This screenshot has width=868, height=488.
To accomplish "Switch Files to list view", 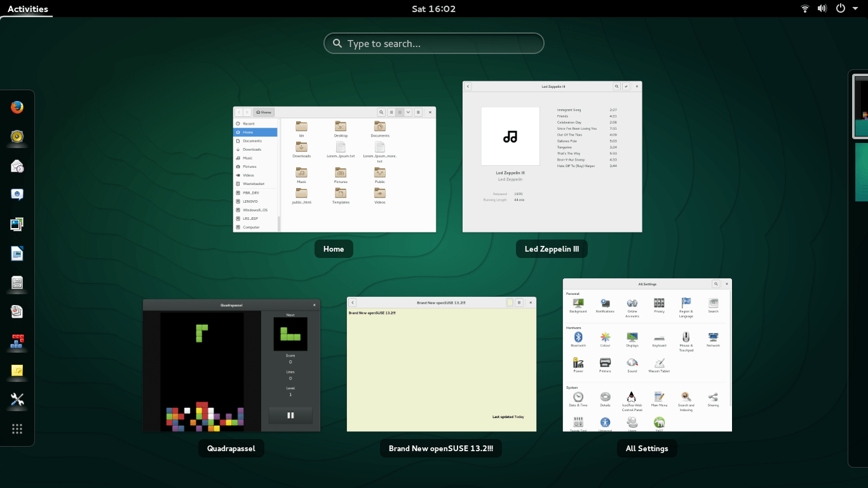I will click(x=391, y=112).
